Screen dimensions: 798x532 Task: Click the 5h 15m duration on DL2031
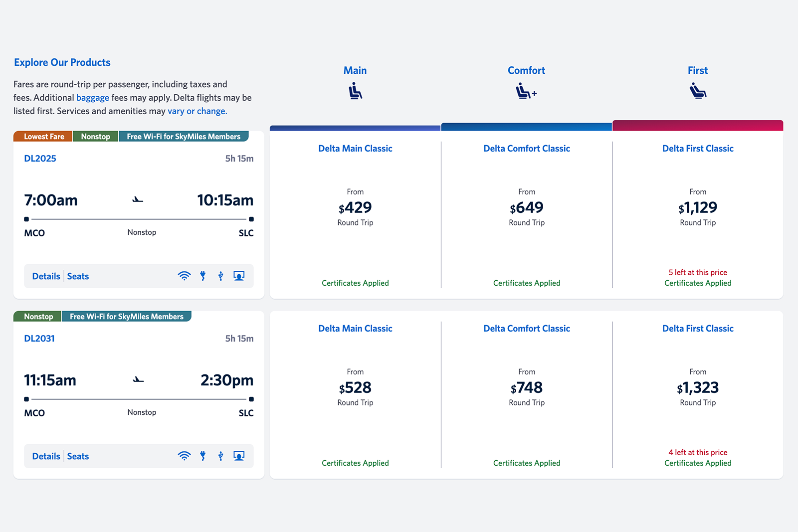[239, 339]
